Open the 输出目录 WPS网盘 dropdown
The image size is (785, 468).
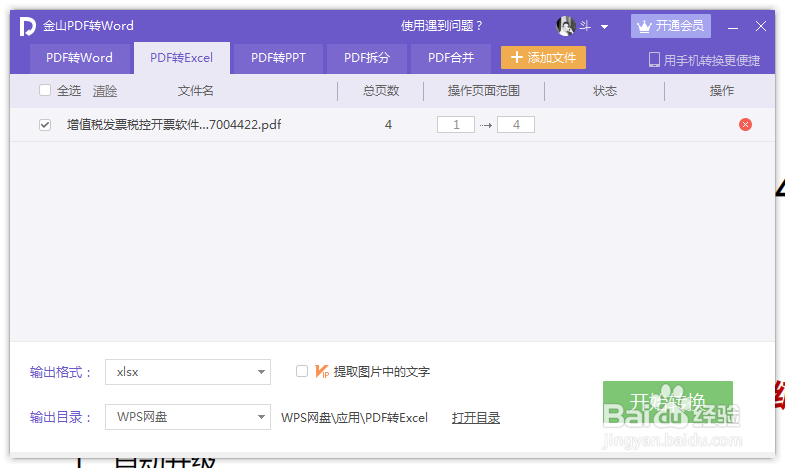pyautogui.click(x=188, y=417)
